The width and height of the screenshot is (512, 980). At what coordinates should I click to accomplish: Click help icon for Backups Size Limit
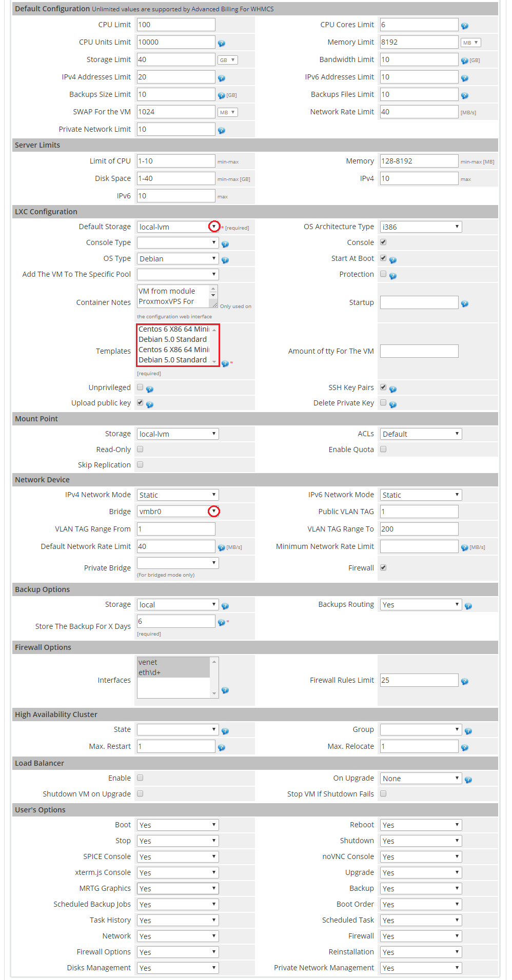pyautogui.click(x=221, y=95)
